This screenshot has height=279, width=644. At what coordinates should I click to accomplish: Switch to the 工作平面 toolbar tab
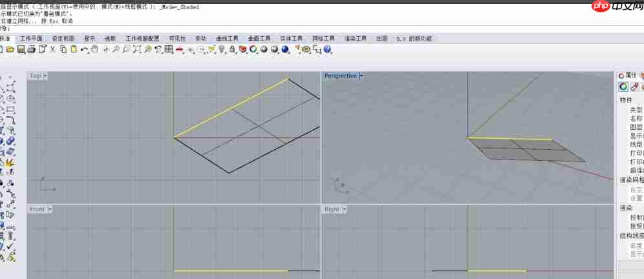31,39
